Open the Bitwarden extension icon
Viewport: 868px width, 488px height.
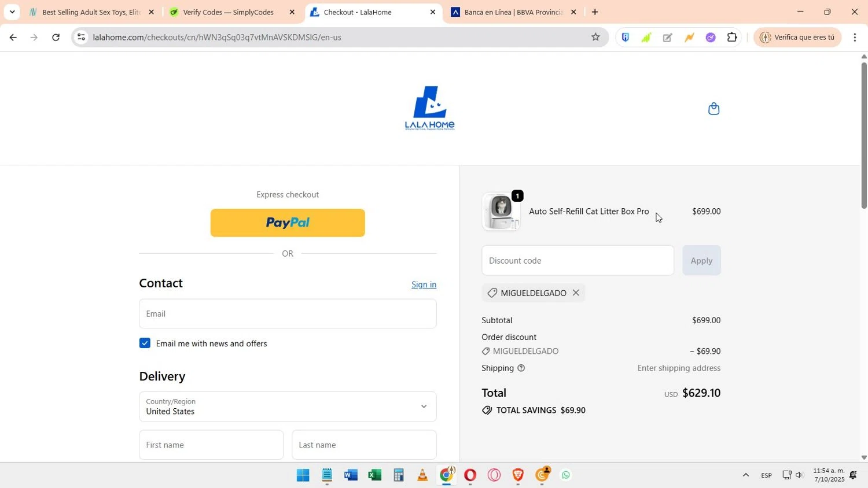pyautogui.click(x=625, y=37)
